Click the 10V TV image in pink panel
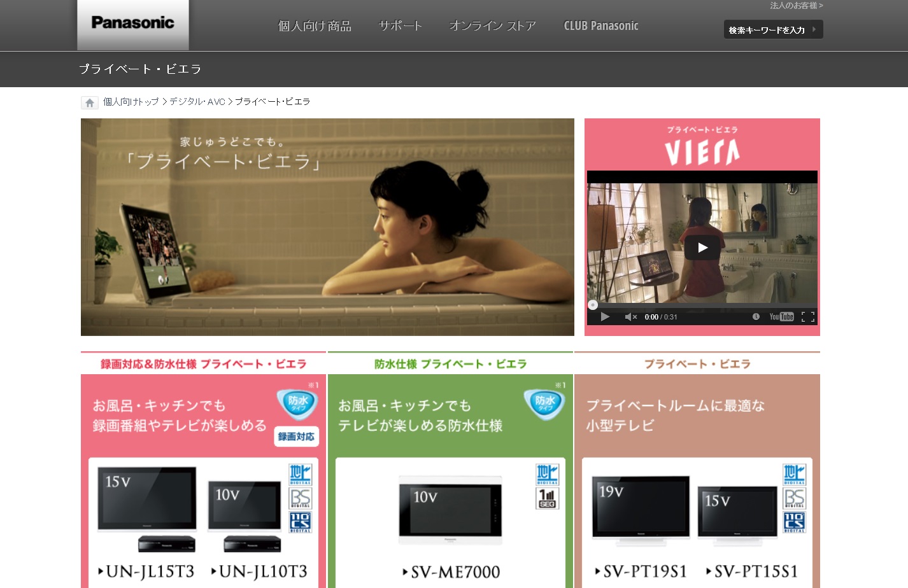 [245, 506]
